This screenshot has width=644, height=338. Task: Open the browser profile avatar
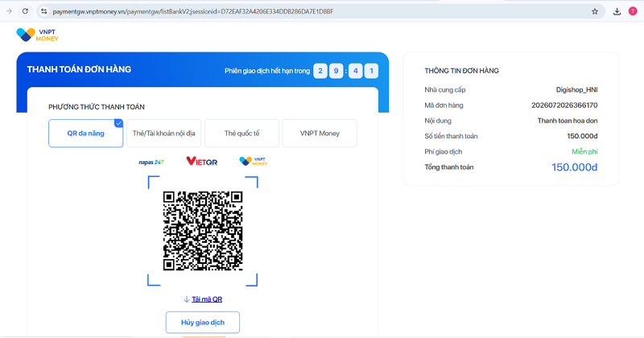click(x=633, y=11)
